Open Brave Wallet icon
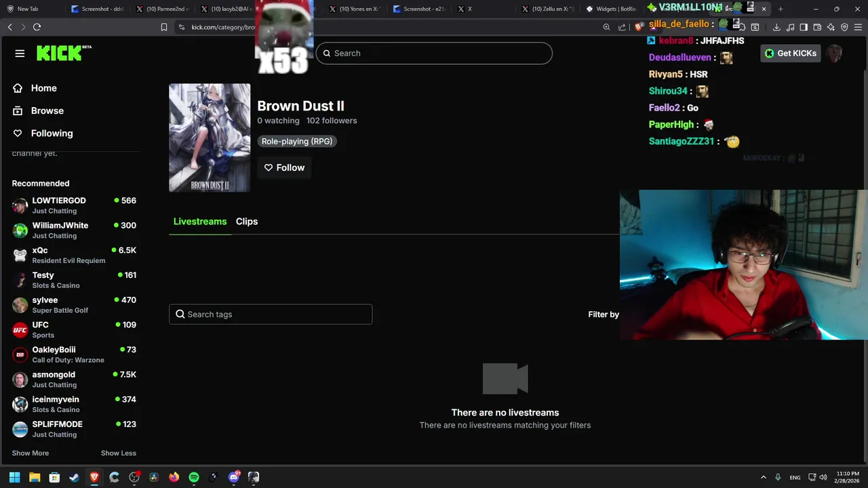 coord(817,27)
